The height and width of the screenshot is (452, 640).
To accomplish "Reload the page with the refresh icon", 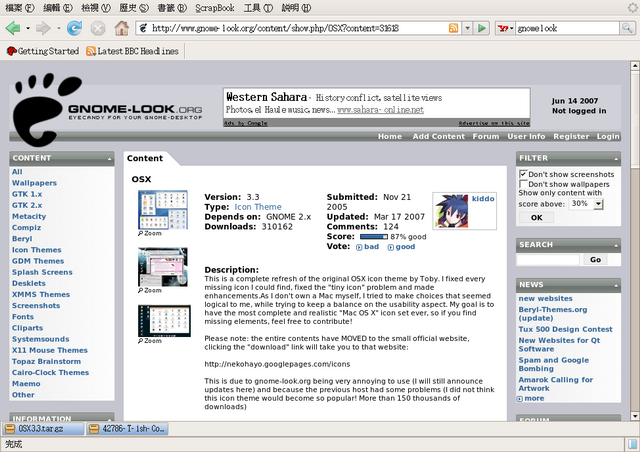I will coord(74,28).
